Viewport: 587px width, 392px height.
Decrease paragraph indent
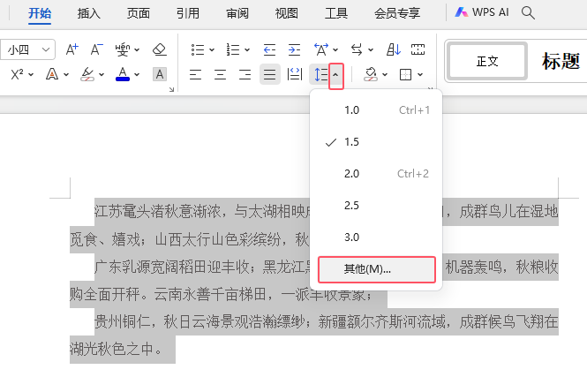269,49
